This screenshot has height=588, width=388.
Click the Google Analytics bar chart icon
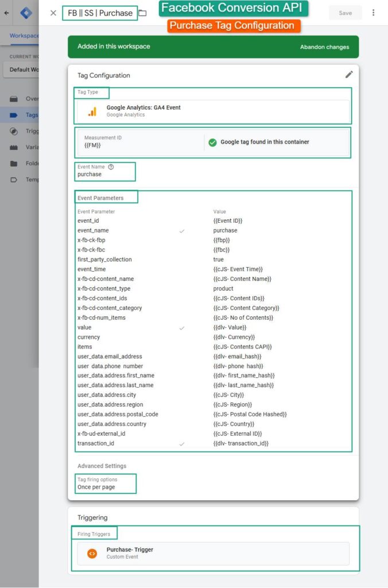(x=92, y=111)
